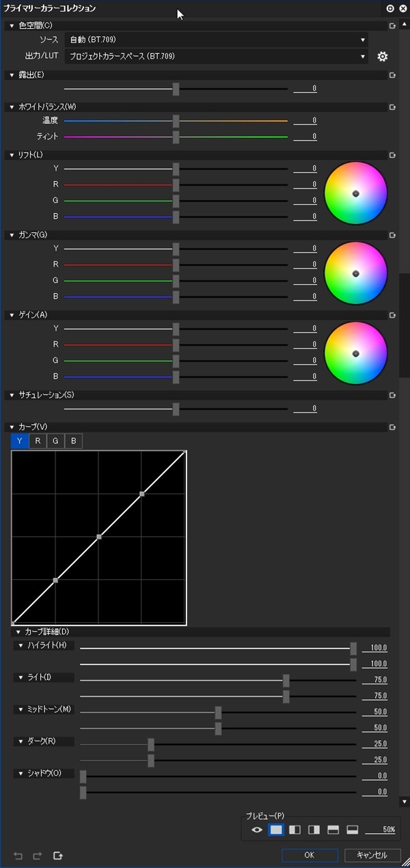This screenshot has height=868, width=410.
Task: Collapse the ホワイトバランス(W) section
Action: 12,107
